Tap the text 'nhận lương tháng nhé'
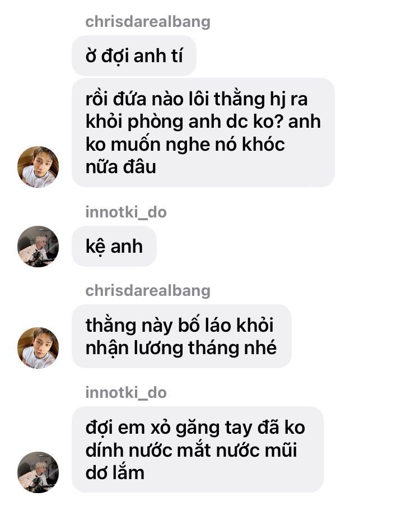 (x=181, y=348)
